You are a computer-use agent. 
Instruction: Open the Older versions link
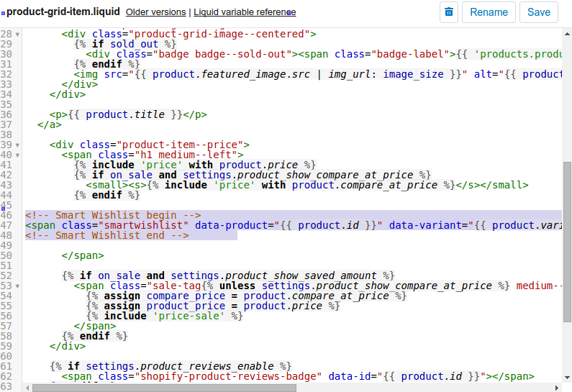[x=155, y=12]
